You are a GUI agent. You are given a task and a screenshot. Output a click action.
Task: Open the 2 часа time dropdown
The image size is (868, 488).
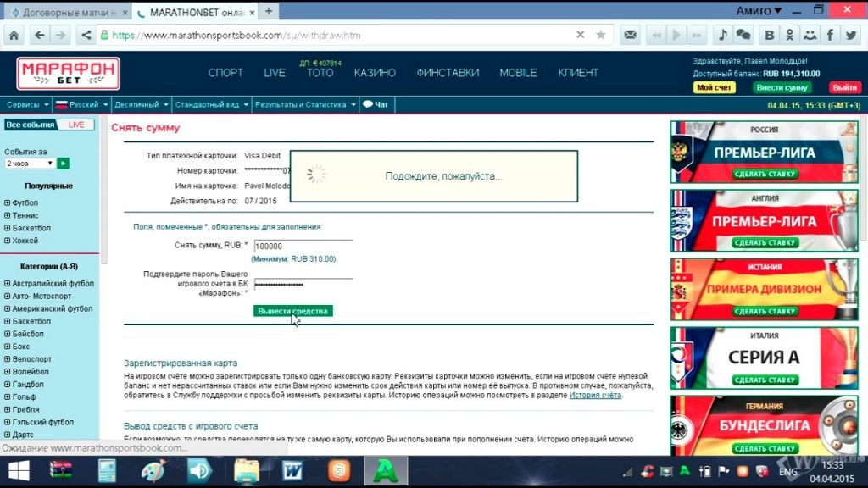point(30,164)
